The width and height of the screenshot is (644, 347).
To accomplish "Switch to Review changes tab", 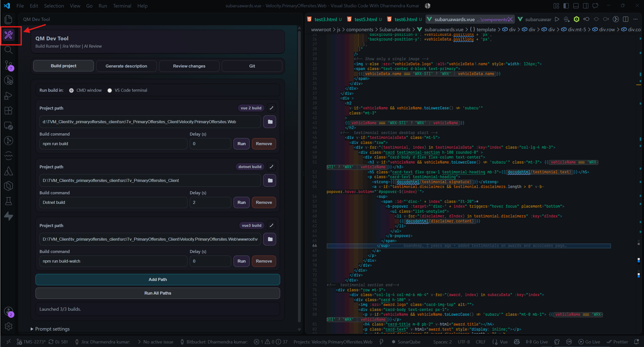I will tap(189, 66).
